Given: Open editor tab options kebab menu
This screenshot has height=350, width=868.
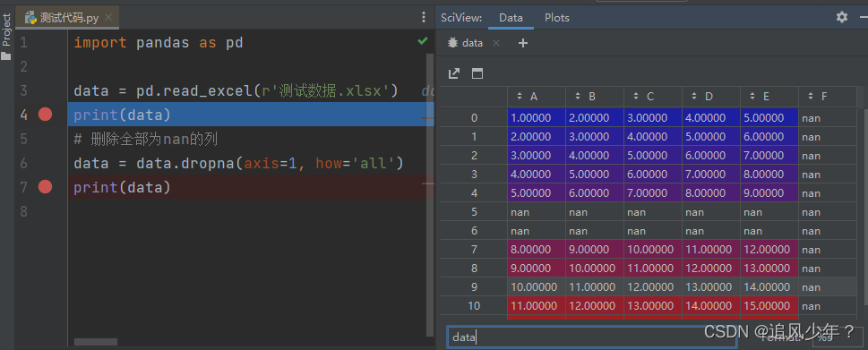Looking at the screenshot, I should 424,18.
